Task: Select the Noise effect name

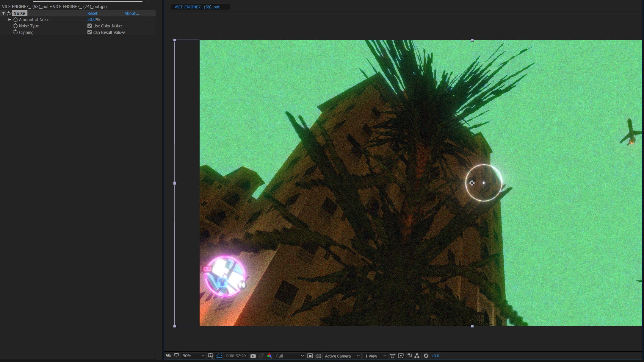Action: pyautogui.click(x=19, y=13)
